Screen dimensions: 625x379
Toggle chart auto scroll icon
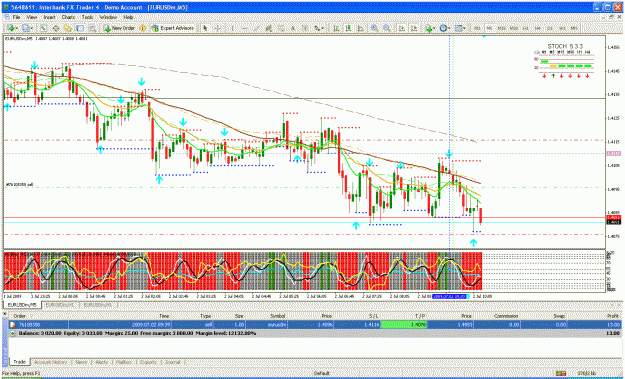click(x=402, y=28)
